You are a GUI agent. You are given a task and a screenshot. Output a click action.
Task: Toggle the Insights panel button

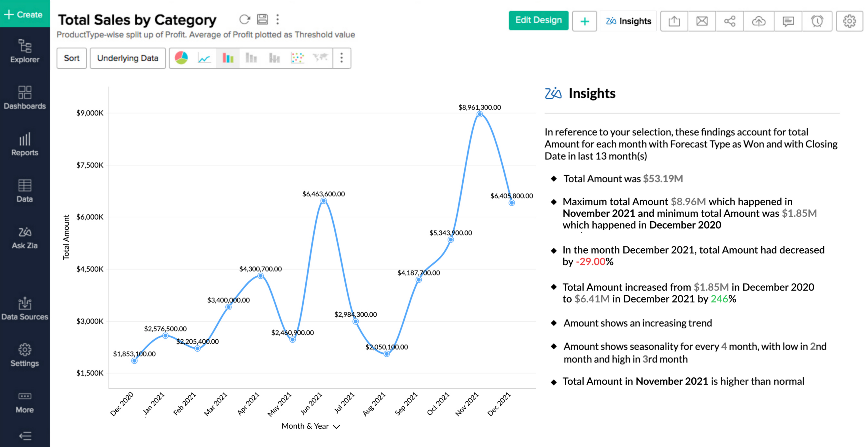point(628,21)
